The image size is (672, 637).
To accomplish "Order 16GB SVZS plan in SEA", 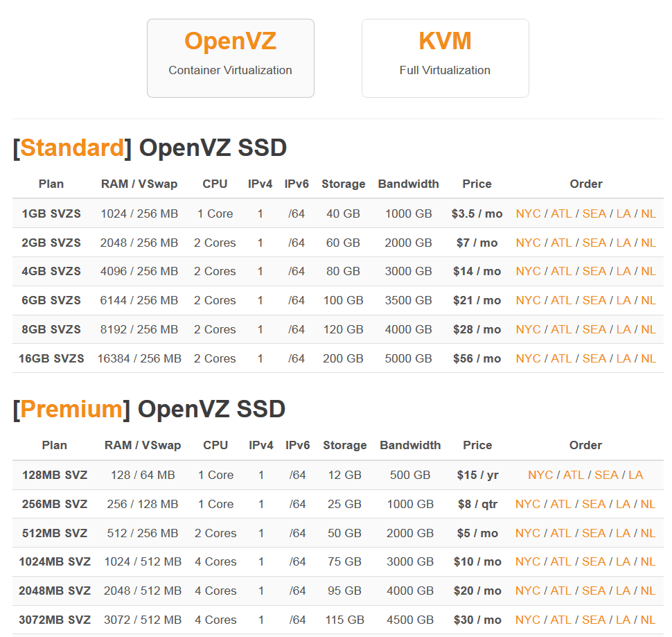I will (x=594, y=358).
